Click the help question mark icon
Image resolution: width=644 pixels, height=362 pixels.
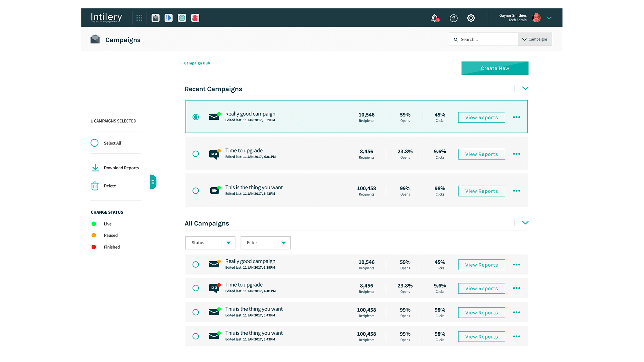pyautogui.click(x=453, y=18)
